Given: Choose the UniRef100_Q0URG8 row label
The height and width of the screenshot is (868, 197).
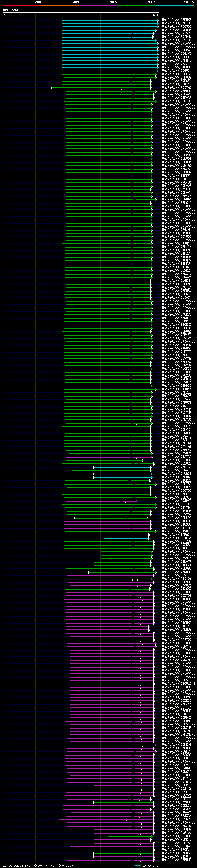Looking at the screenshot, I should (177, 474).
